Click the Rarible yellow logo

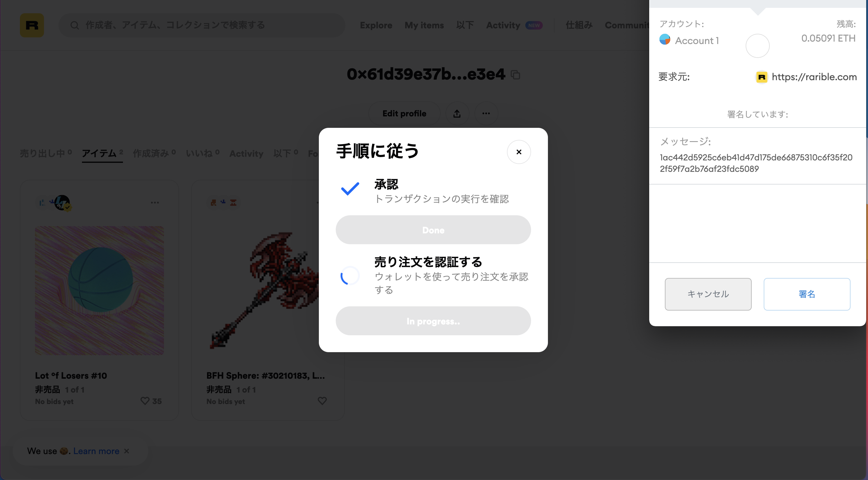tap(32, 25)
